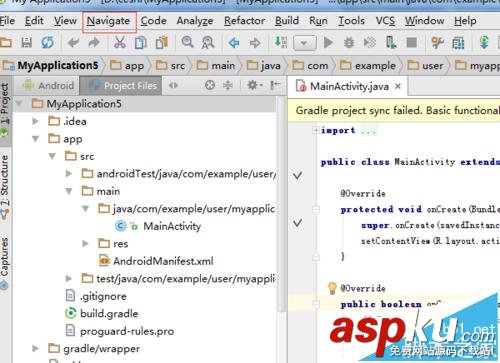The image size is (500, 363).
Task: Click the java breadcrumb folder
Action: click(264, 65)
